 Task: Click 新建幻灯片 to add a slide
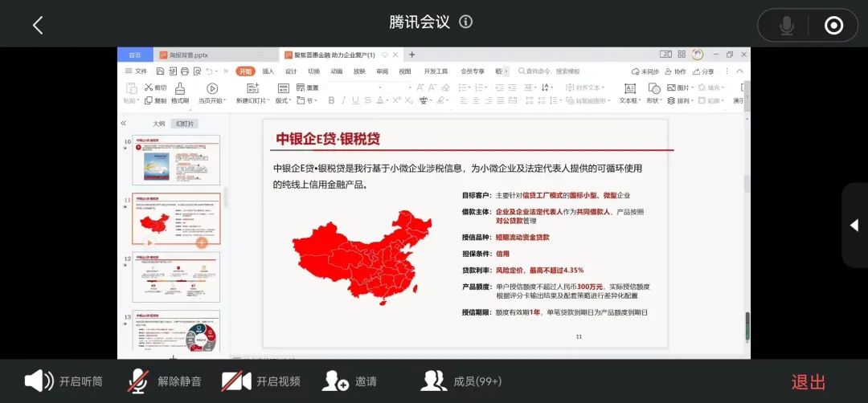pos(252,93)
